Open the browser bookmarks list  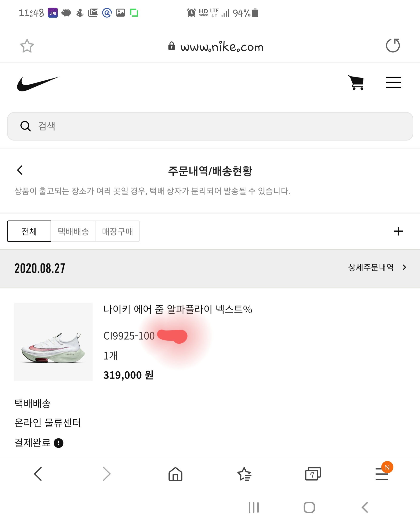coord(244,474)
